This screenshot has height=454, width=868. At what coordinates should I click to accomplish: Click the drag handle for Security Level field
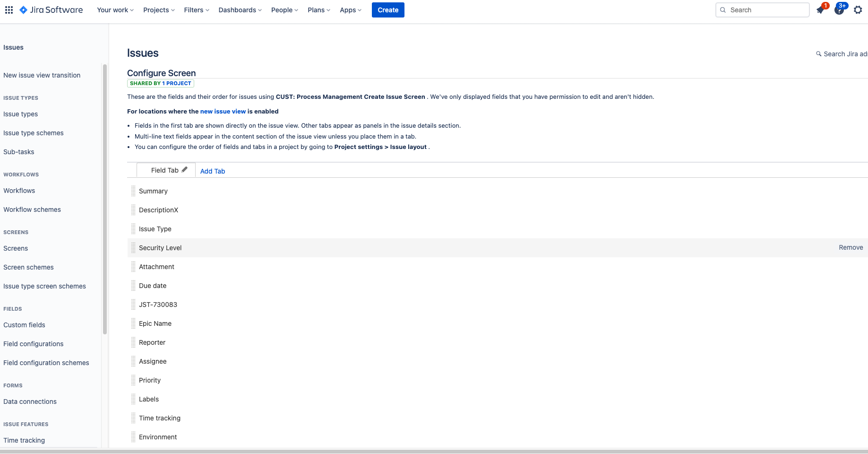133,248
